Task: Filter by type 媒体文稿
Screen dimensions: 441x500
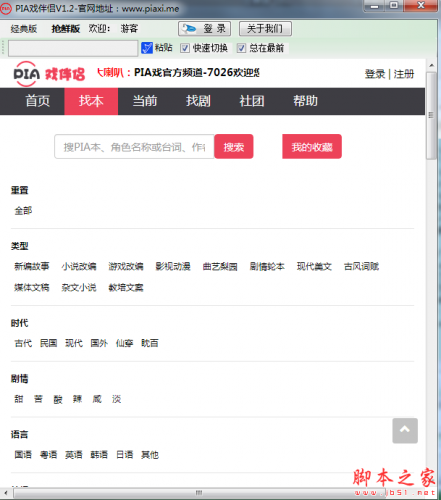Action: 32,287
